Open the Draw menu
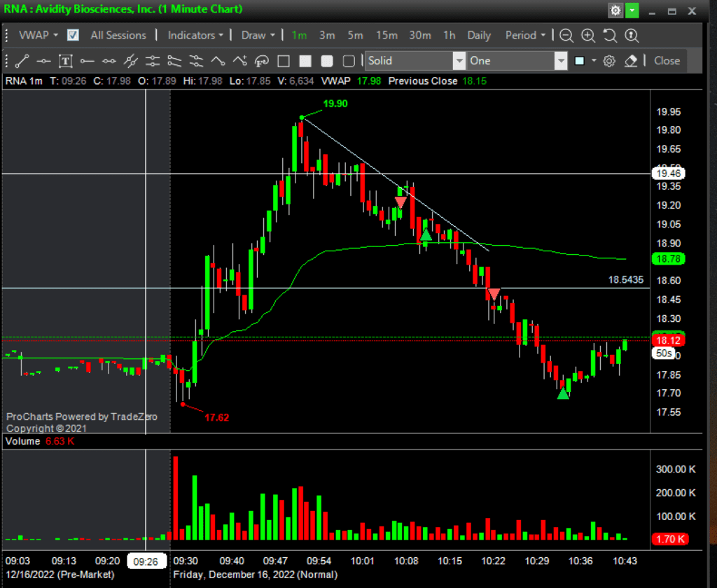 [258, 35]
